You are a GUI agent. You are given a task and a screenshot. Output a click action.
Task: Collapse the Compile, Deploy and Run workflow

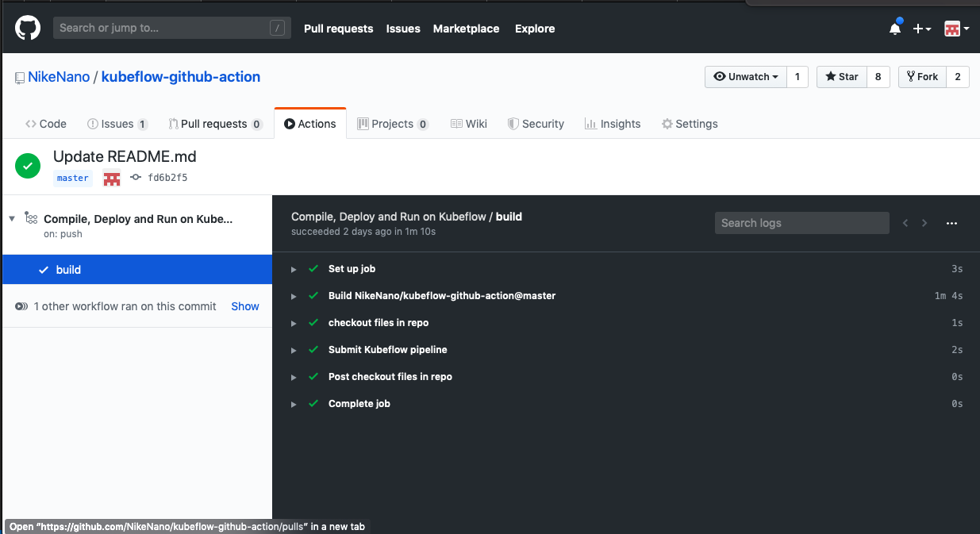tap(12, 219)
